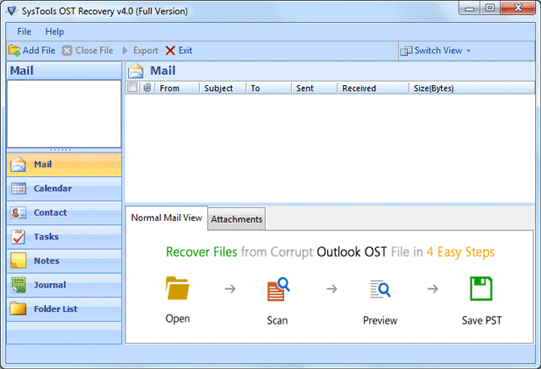
Task: Open the Folder List view
Action: (64, 309)
